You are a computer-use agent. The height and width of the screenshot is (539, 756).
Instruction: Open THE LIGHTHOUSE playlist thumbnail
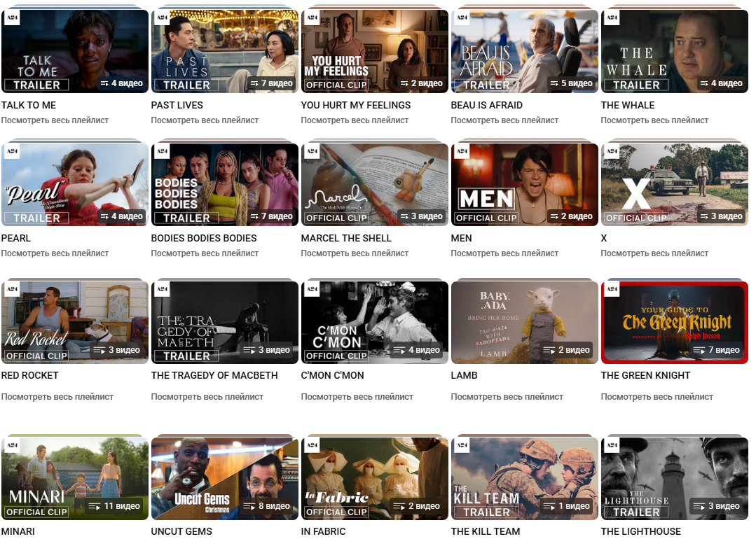pos(675,478)
